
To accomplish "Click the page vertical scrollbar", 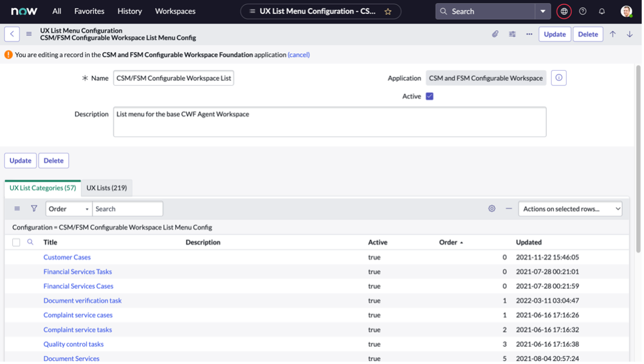I will point(638,158).
